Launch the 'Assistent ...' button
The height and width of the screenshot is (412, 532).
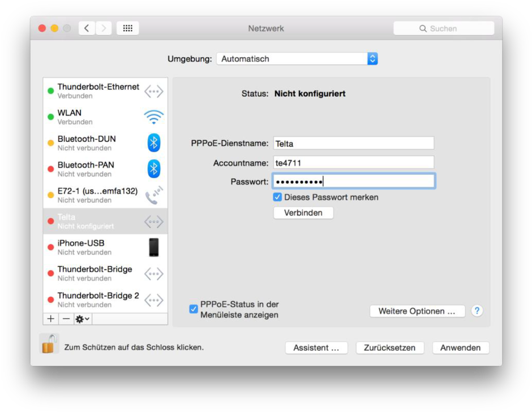click(316, 348)
